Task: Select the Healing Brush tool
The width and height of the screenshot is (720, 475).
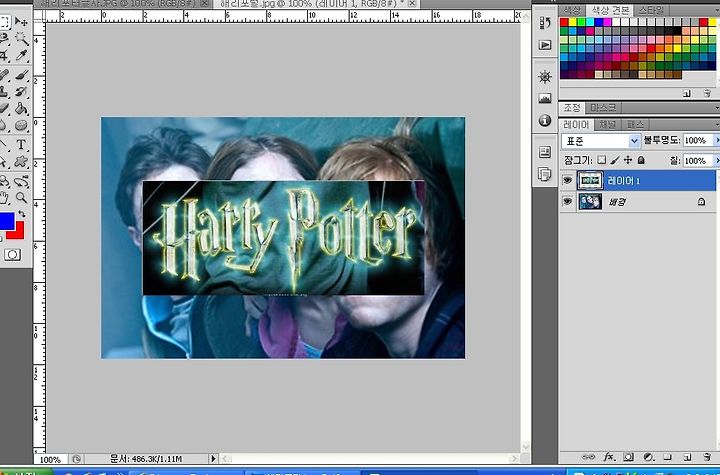Action: tap(4, 74)
